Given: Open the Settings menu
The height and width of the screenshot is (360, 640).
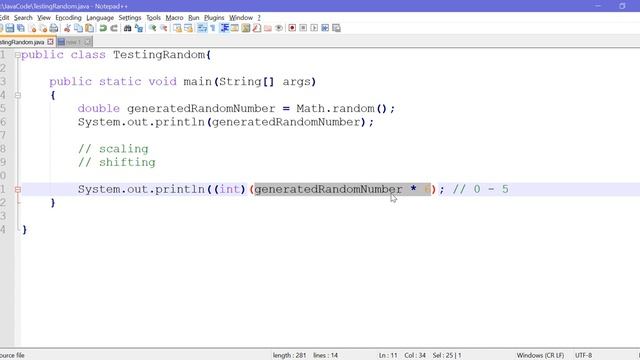Looking at the screenshot, I should tap(130, 18).
